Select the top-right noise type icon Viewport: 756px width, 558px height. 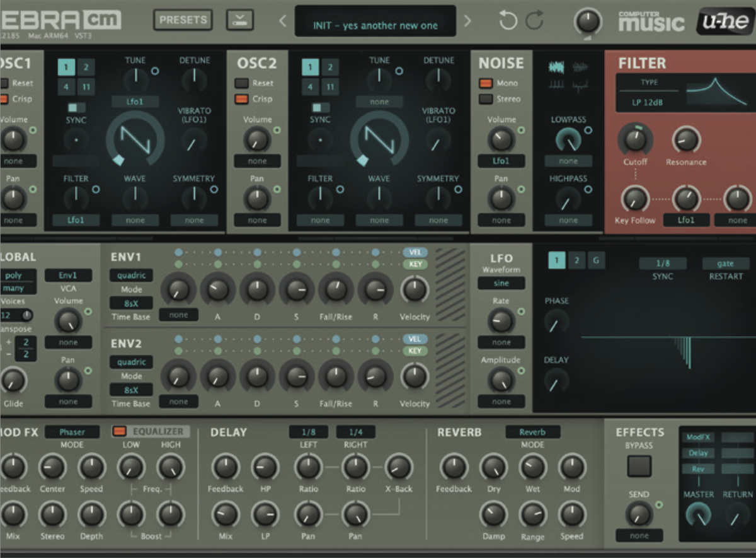click(581, 66)
